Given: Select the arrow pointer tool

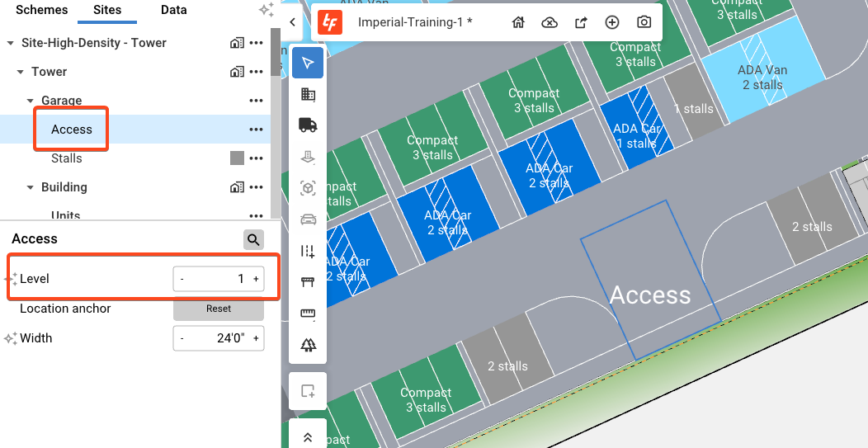Looking at the screenshot, I should click(x=308, y=64).
